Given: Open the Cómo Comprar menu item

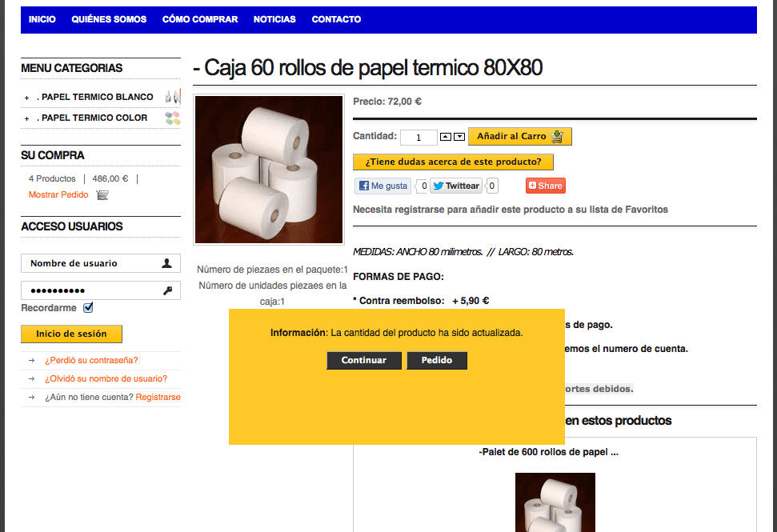Looking at the screenshot, I should [200, 19].
